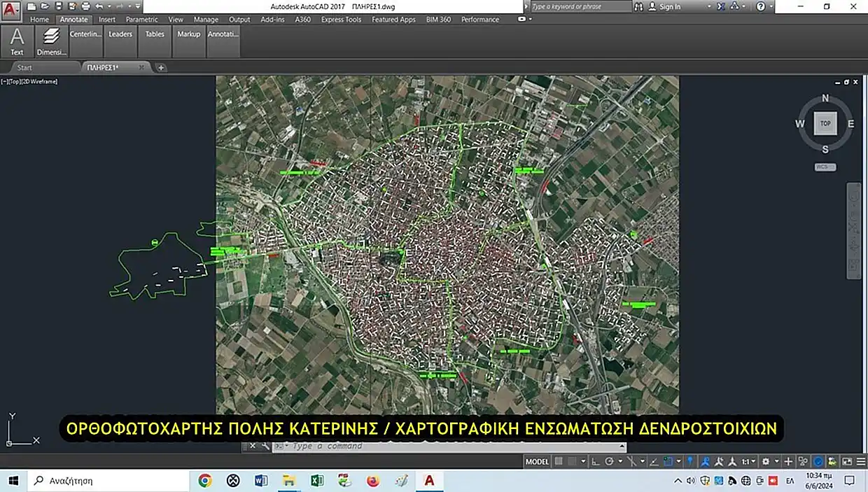Switch to the Insert ribbon tab
Viewport: 868px width, 492px height.
pyautogui.click(x=107, y=20)
